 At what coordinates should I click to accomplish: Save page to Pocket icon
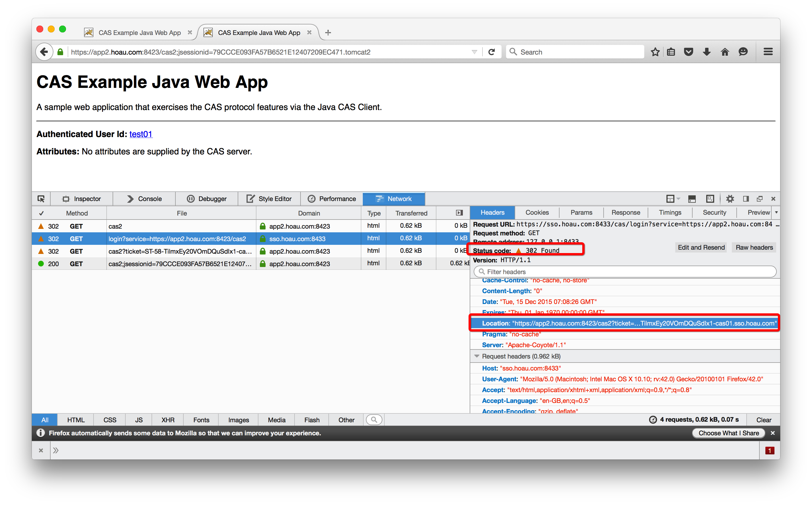(688, 52)
